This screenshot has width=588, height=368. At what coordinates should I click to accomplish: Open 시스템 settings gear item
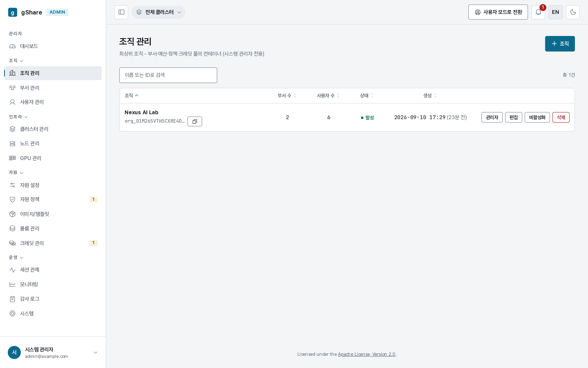point(53,313)
